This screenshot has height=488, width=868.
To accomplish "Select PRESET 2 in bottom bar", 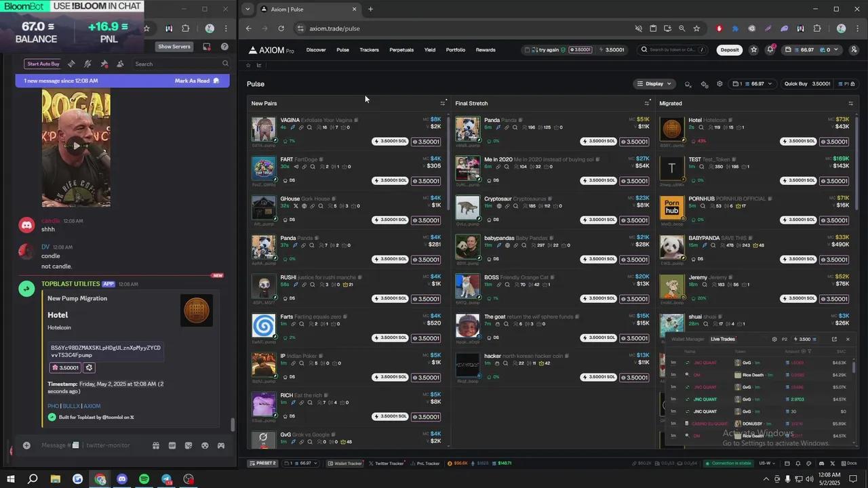I will tap(263, 464).
